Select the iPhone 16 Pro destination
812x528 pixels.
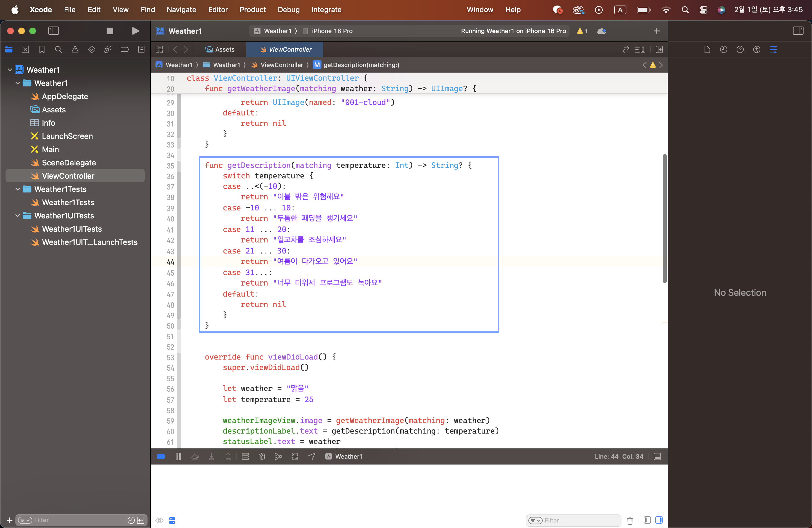[x=332, y=31]
